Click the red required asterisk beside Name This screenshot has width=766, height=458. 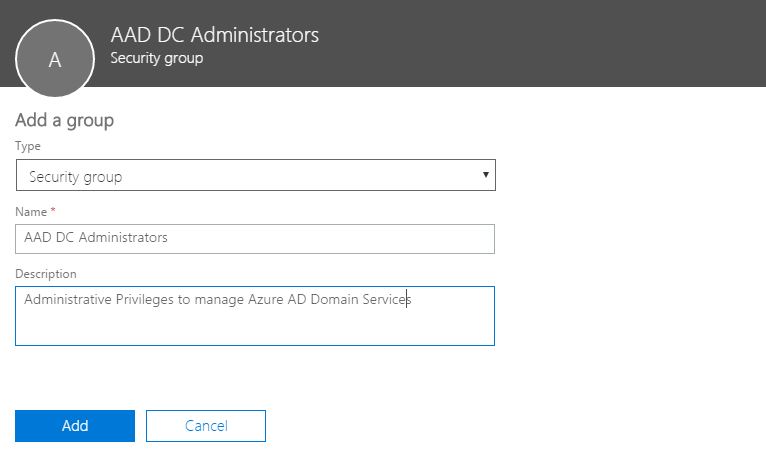[53, 210]
